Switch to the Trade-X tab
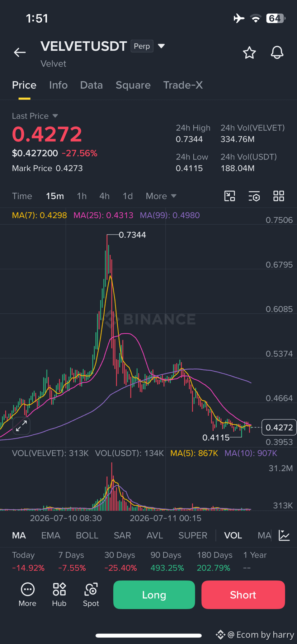The image size is (297, 644). [x=183, y=85]
